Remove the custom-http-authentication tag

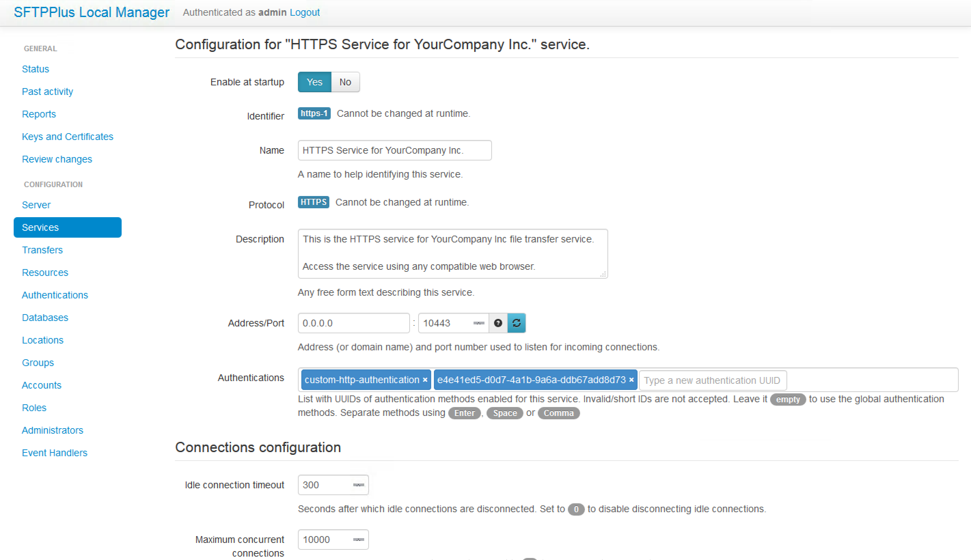click(425, 380)
